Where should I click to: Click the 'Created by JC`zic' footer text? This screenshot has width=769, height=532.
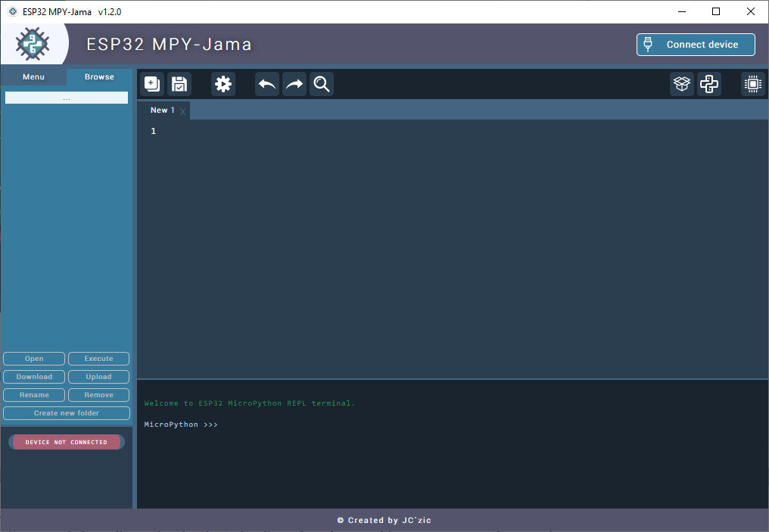tap(384, 520)
